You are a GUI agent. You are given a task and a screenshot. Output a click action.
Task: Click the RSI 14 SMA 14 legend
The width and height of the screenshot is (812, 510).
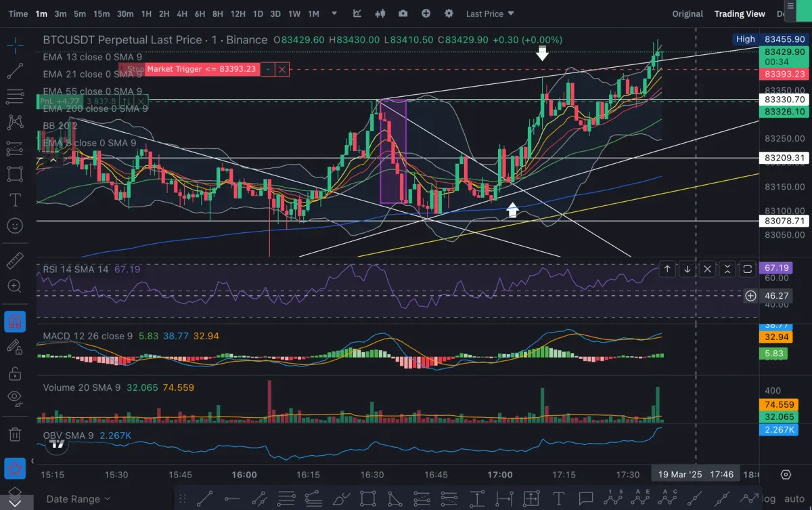(76, 270)
